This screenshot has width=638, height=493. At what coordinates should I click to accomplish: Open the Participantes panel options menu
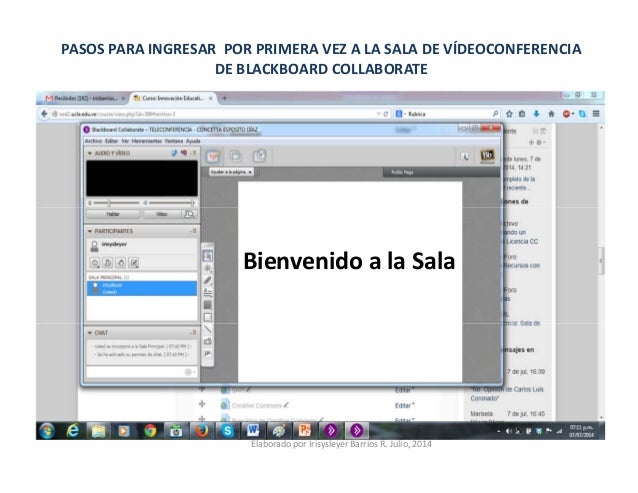[193, 231]
